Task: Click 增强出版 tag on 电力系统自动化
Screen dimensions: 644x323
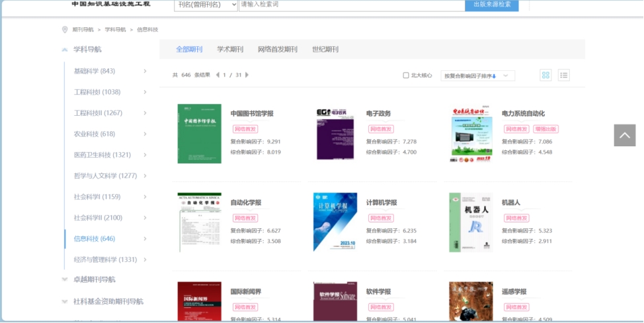Action: tap(546, 129)
